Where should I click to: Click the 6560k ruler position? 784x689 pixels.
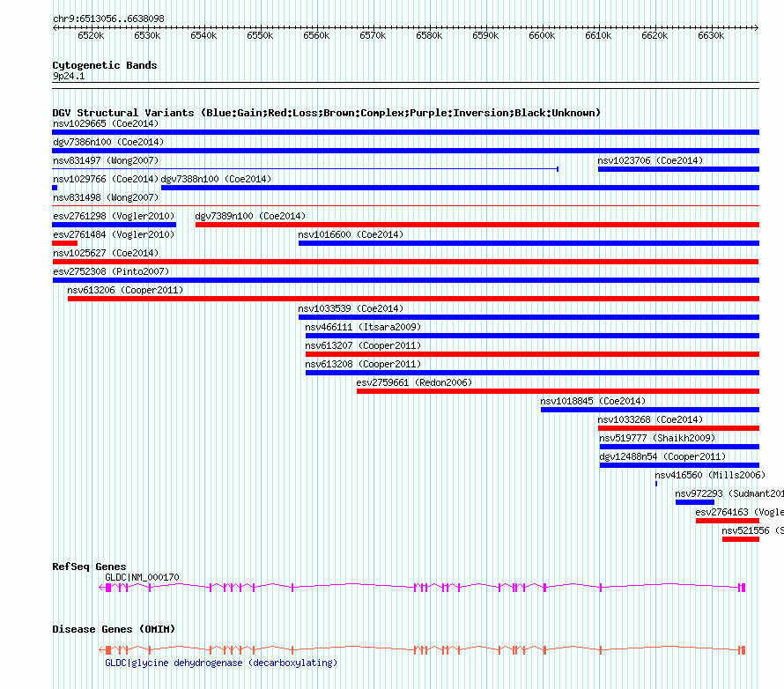316,35
